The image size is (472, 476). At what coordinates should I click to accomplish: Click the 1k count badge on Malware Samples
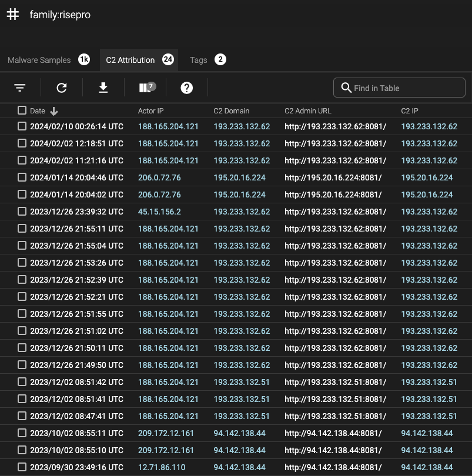tap(84, 59)
